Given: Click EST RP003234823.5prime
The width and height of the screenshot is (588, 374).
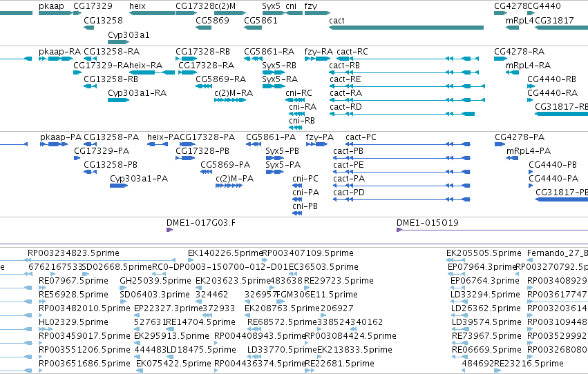Looking at the screenshot, I should [99, 260].
